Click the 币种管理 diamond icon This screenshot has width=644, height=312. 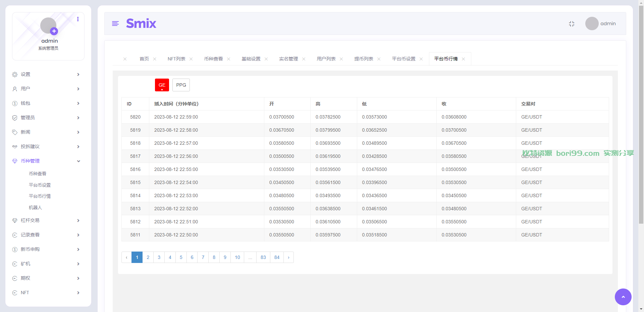[15, 161]
